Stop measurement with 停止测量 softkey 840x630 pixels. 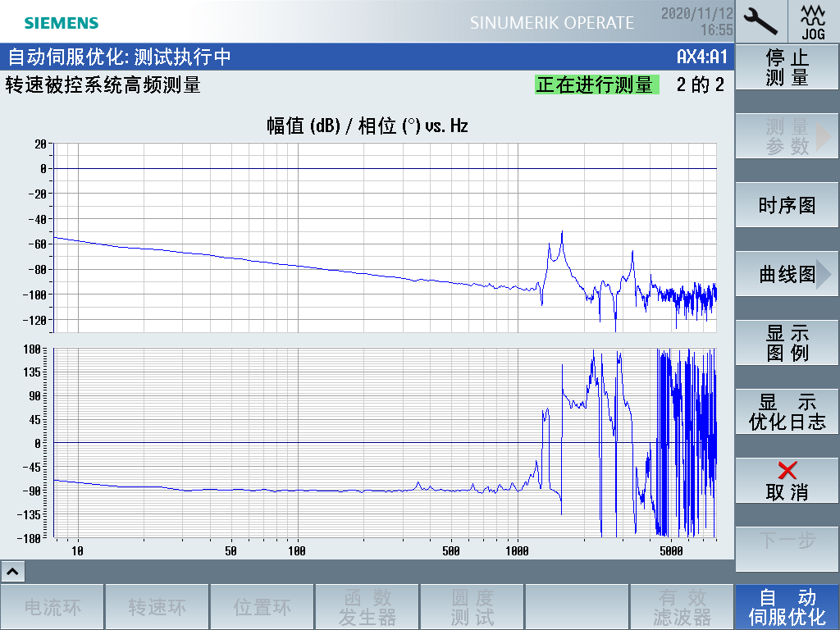pos(787,68)
